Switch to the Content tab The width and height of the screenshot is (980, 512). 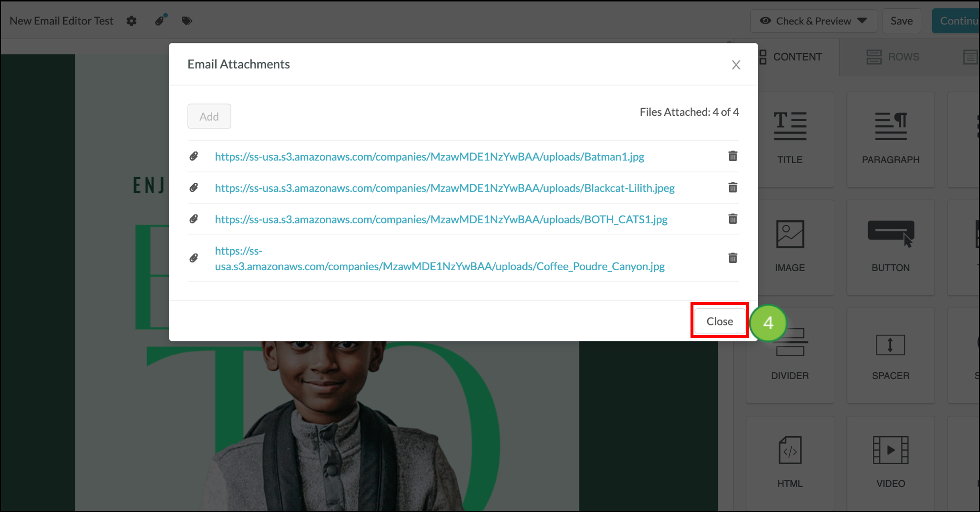click(x=799, y=57)
